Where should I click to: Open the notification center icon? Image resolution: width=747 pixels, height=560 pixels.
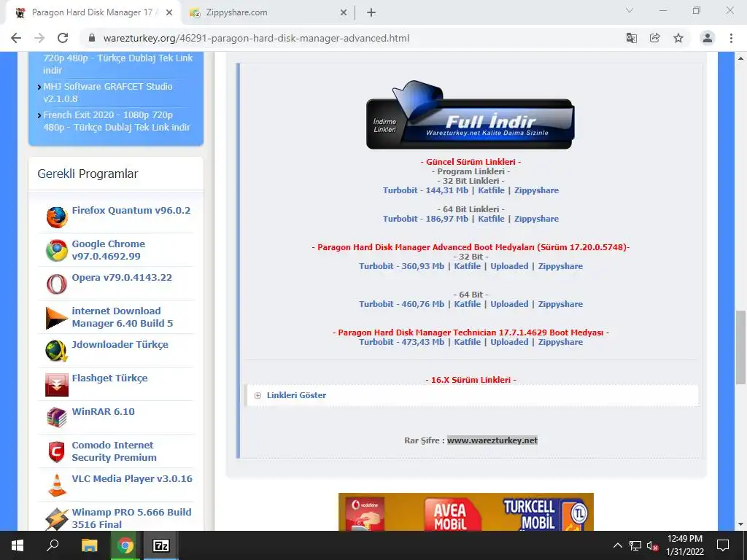[723, 545]
